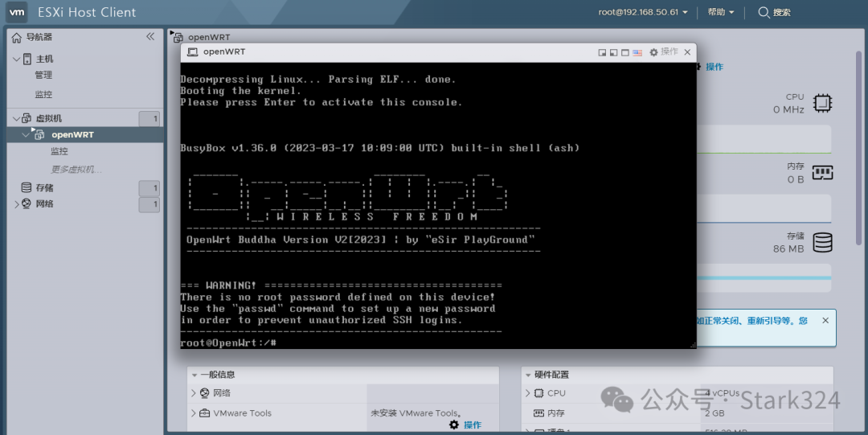Open the blue 操作 menu beside console
The width and height of the screenshot is (868, 435).
pyautogui.click(x=714, y=67)
